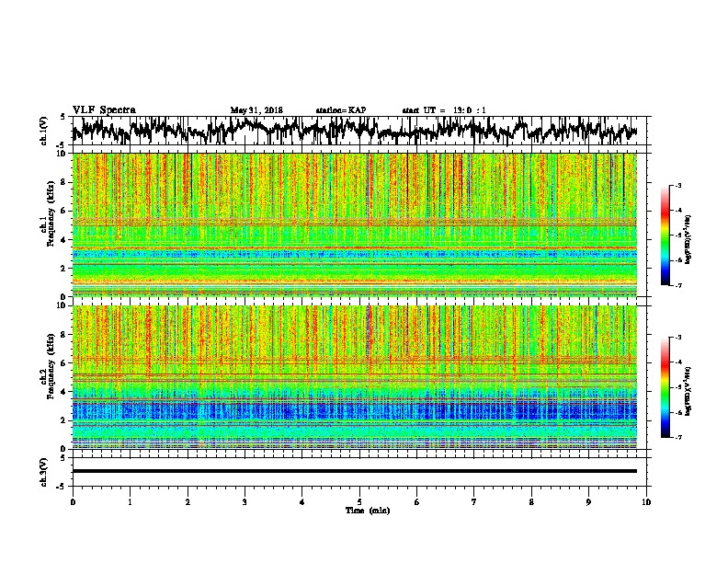728x563 pixels.
Task: Click the ch.1(V) waveform trace panel
Action: (358, 131)
